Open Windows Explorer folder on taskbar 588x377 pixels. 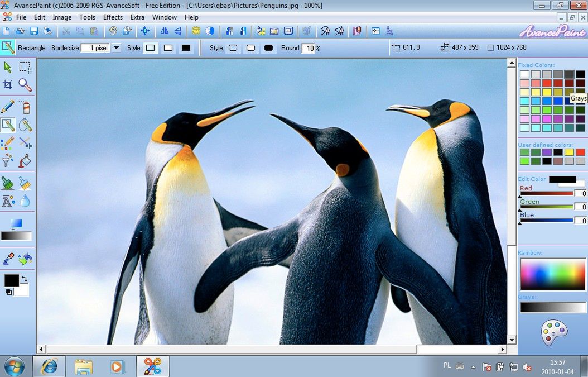[x=84, y=366]
